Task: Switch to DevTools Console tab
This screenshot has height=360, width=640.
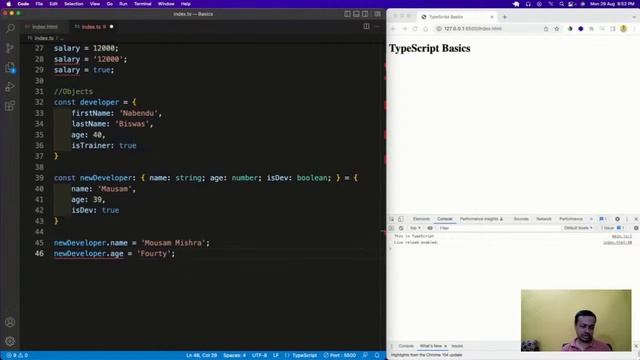Action: pos(444,219)
